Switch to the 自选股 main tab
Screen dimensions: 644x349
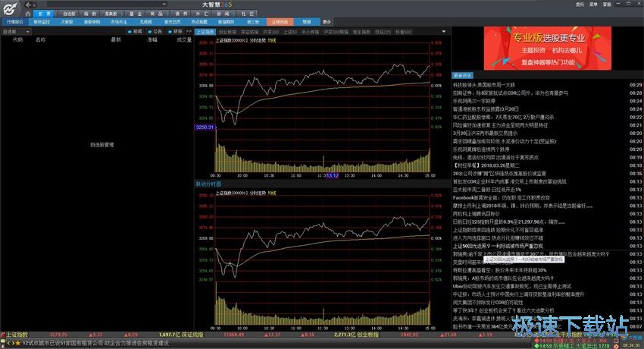(x=69, y=14)
